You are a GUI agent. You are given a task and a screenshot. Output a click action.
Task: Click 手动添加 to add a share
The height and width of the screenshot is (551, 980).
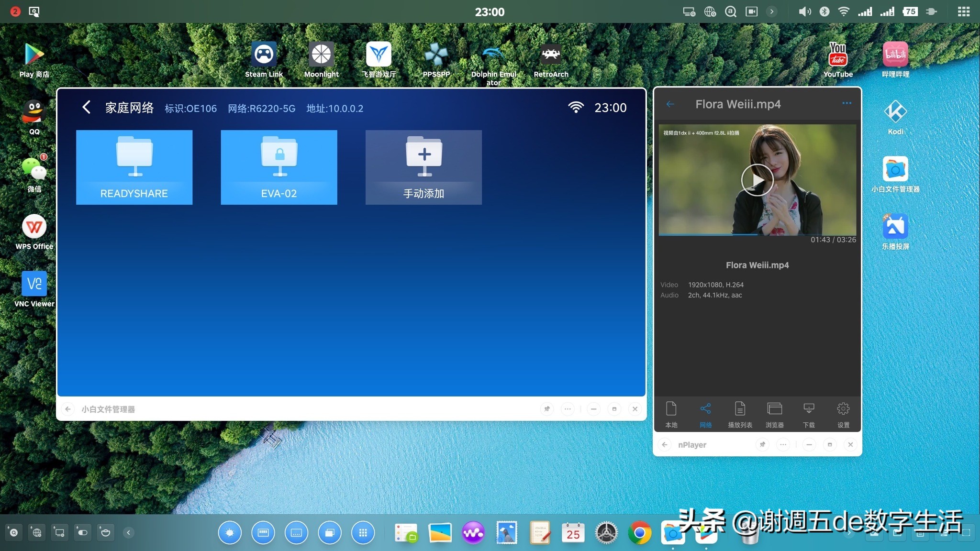point(423,167)
